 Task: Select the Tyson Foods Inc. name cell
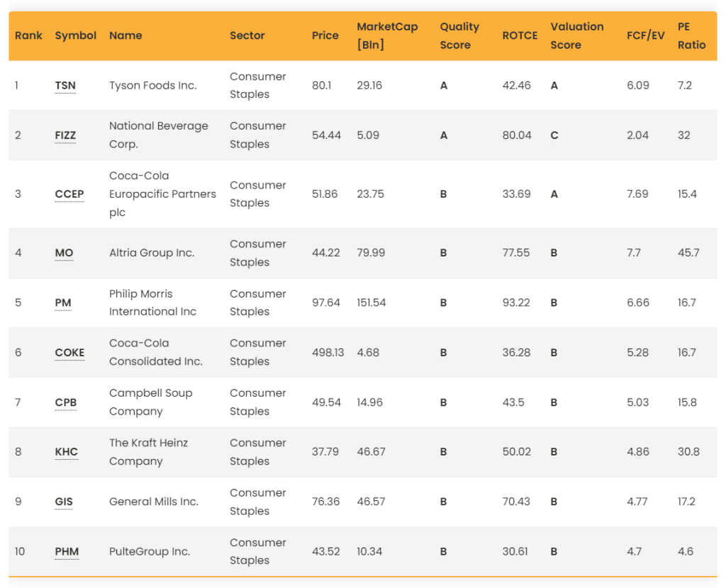click(x=153, y=86)
